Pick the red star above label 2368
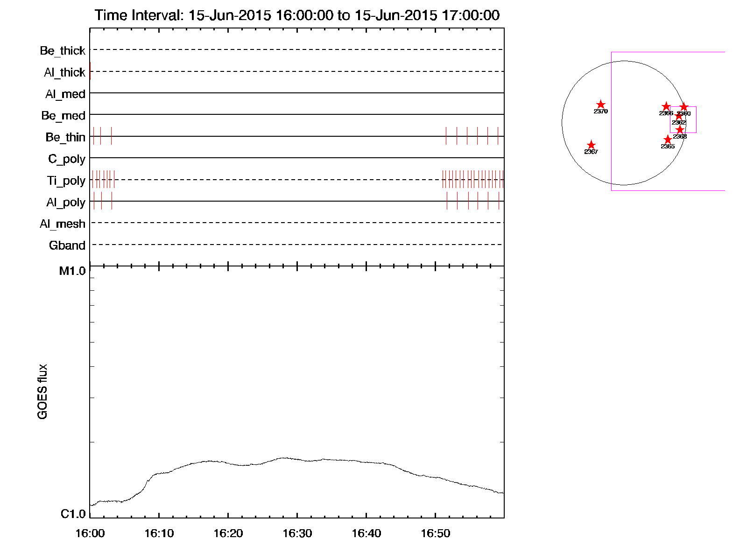Viewport: 747px width, 560px height. [x=680, y=130]
